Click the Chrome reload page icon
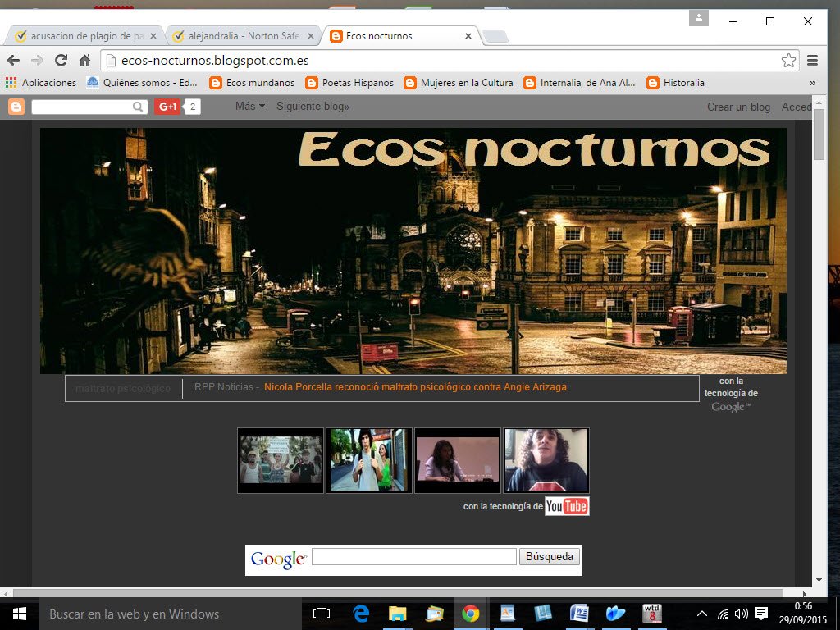840x630 pixels. tap(61, 60)
